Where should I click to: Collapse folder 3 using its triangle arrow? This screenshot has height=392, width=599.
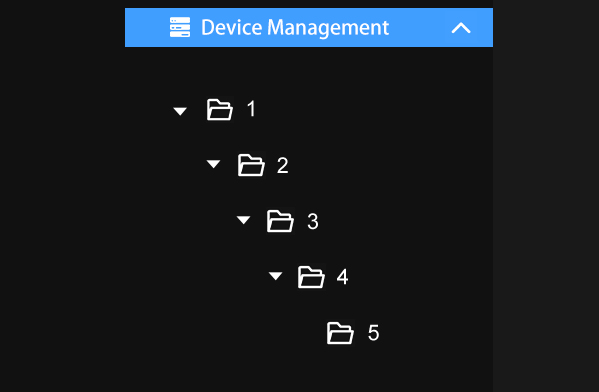click(243, 220)
